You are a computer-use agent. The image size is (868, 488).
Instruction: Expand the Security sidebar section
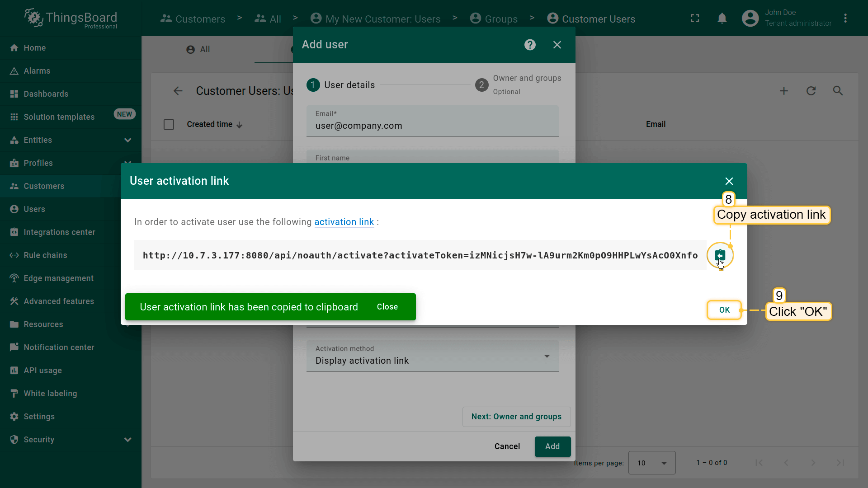coord(127,440)
